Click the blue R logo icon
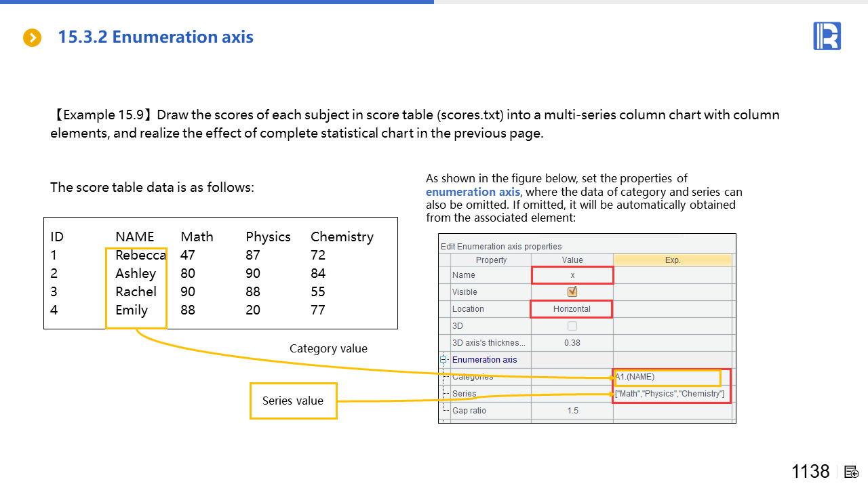 click(827, 36)
